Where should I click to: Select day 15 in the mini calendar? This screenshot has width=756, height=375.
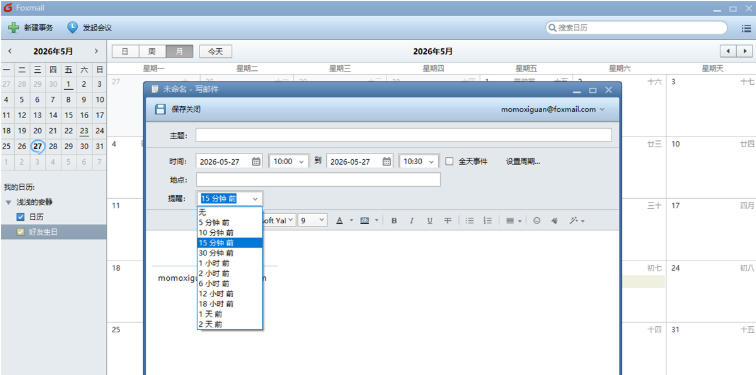(69, 115)
